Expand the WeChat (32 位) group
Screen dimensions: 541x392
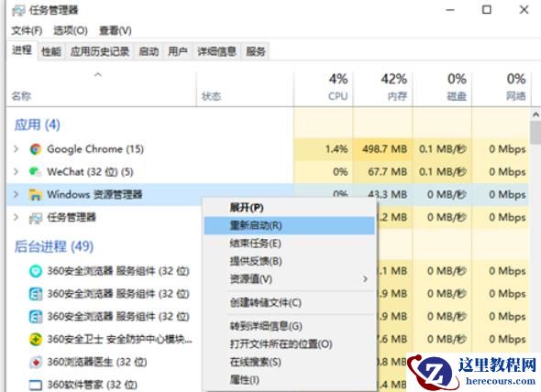[16, 171]
